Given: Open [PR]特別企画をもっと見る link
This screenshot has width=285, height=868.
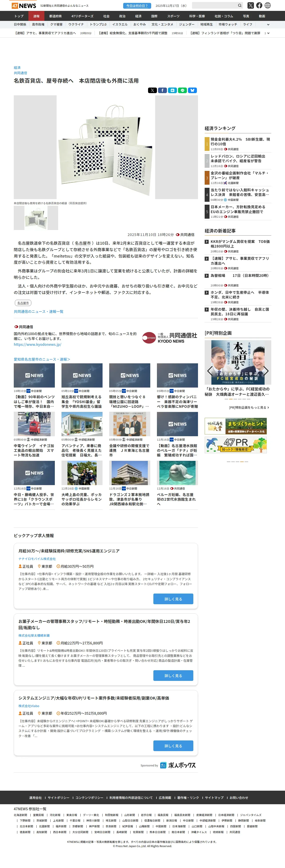Looking at the screenshot, I should click(249, 407).
